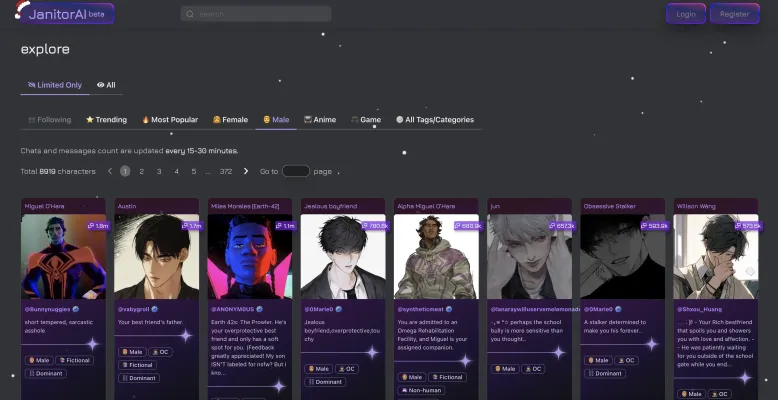
Task: Go to the previous page arrow
Action: [110, 171]
